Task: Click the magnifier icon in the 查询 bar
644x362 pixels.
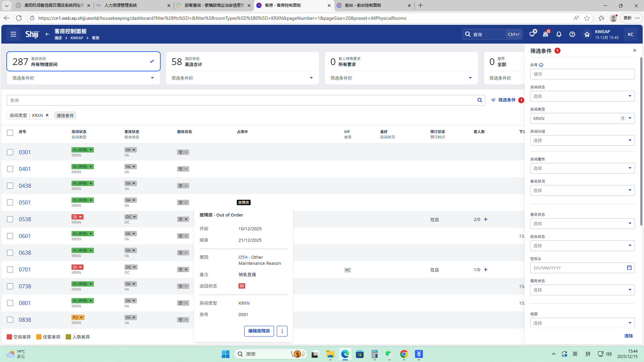Action: (x=480, y=100)
